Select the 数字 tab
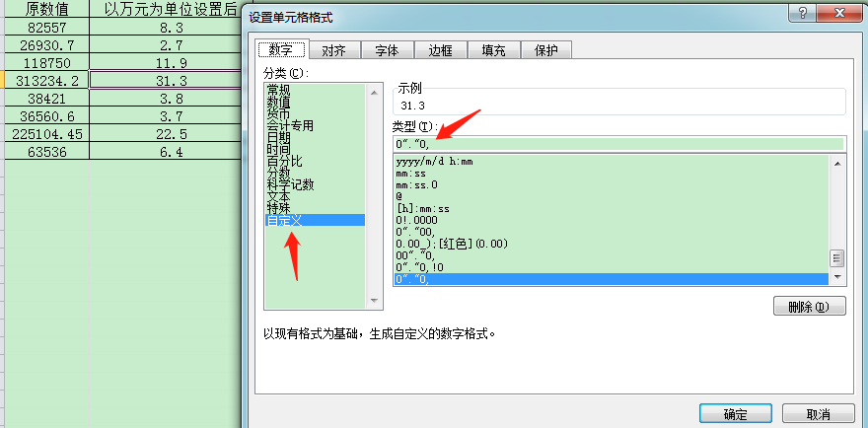Image resolution: width=868 pixels, height=428 pixels. tap(281, 48)
